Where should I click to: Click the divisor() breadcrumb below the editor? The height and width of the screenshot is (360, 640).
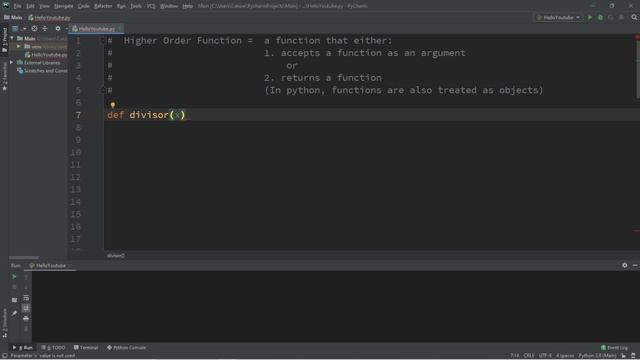point(116,256)
